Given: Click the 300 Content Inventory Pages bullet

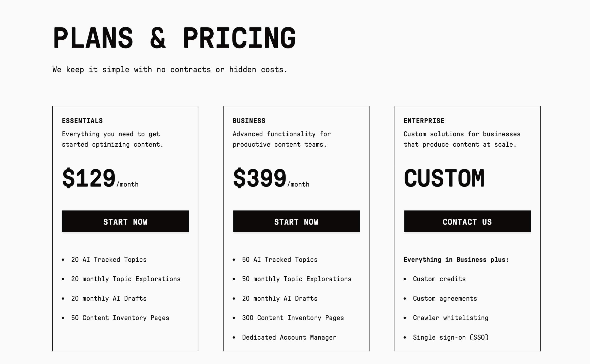Looking at the screenshot, I should [x=293, y=318].
